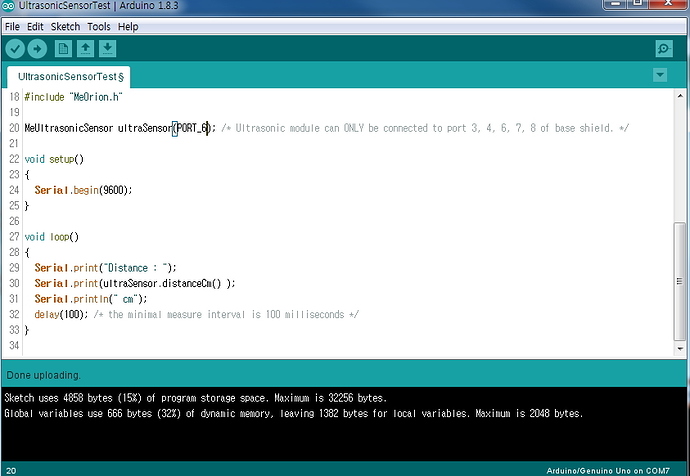Viewport: 690px width, 476px height.
Task: Select the UltrasonicSensorTest tab
Action: (x=69, y=77)
